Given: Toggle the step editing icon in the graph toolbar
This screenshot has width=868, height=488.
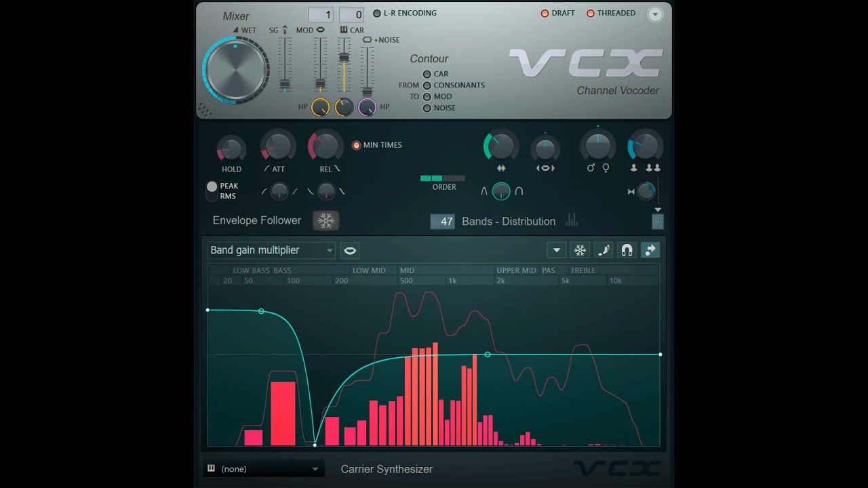Looking at the screenshot, I should point(604,250).
